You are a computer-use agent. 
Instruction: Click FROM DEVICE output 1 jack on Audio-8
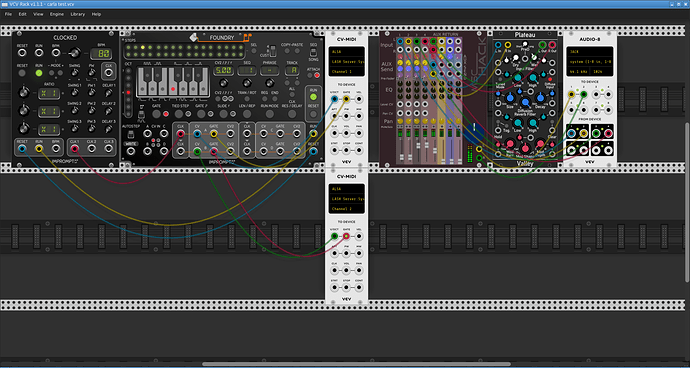click(x=572, y=134)
